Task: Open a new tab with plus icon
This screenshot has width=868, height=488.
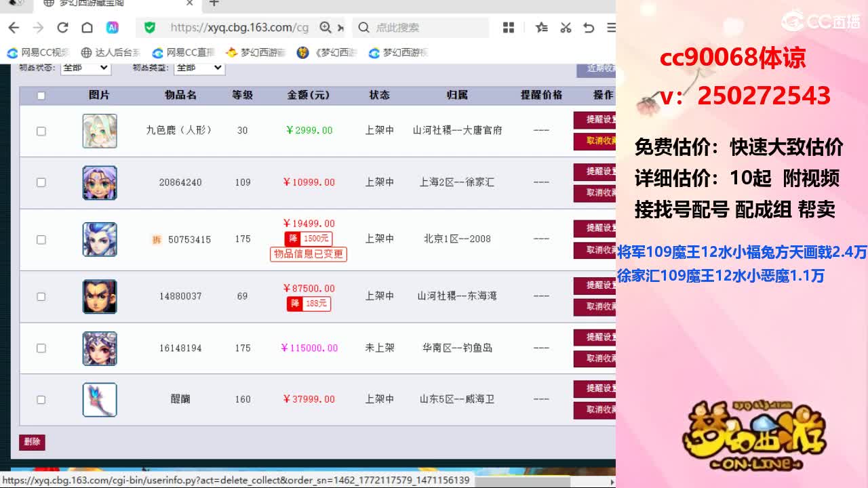Action: click(214, 3)
